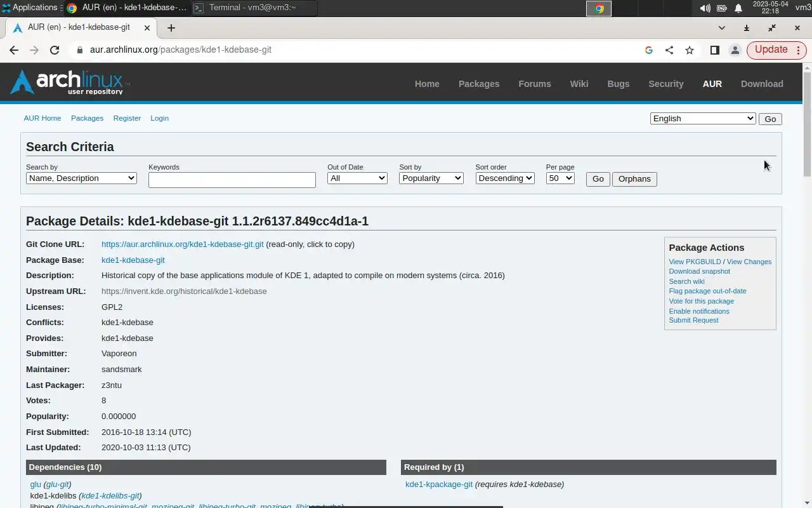The height and width of the screenshot is (508, 812).
Task: Open the Forums nav item
Action: 535,84
